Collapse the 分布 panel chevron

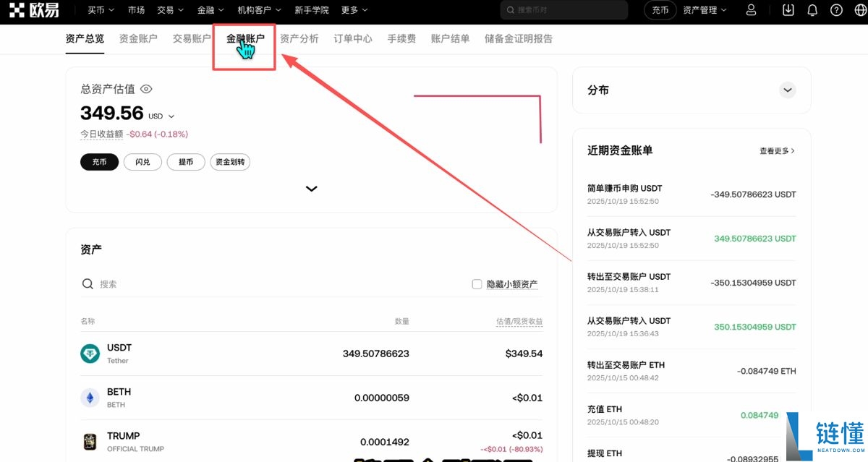[788, 90]
